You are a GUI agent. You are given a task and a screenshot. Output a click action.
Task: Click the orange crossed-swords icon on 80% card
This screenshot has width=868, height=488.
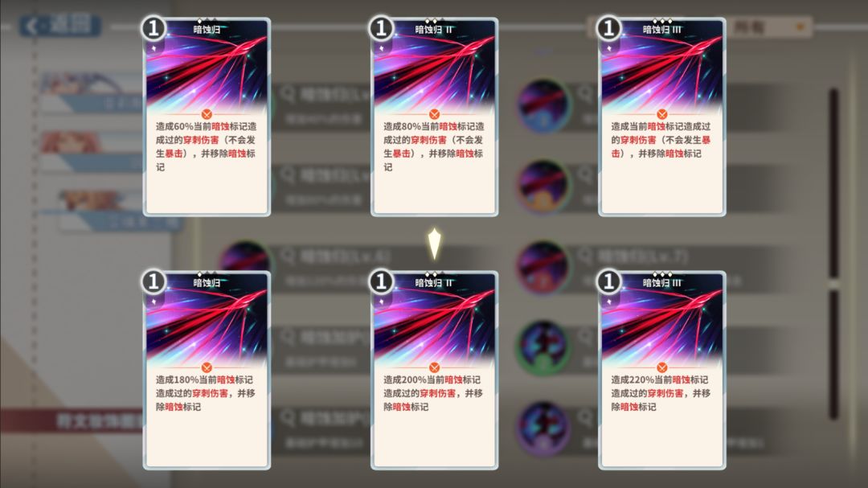(434, 114)
